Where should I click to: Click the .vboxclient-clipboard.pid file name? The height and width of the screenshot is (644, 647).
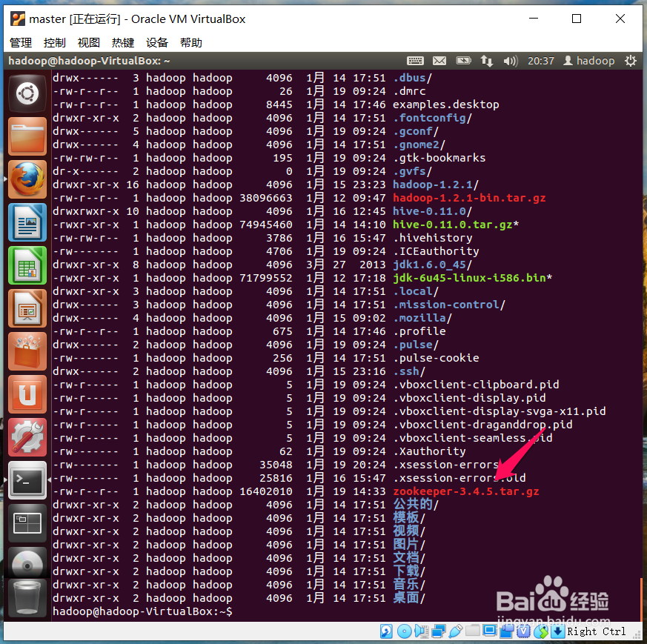(476, 385)
